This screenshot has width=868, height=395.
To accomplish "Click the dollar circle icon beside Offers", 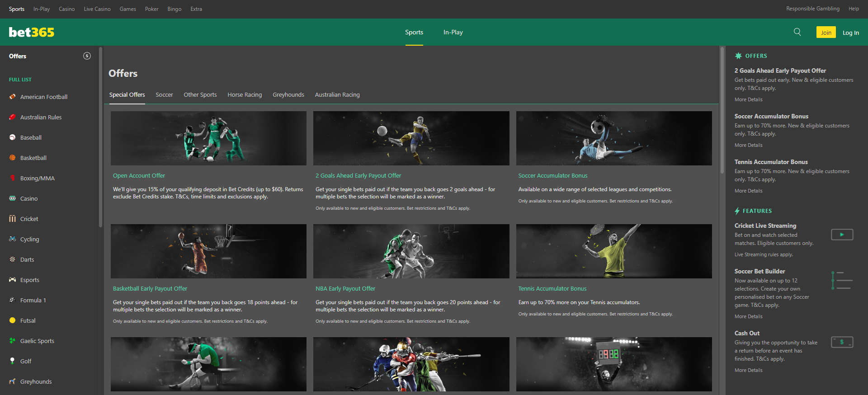I will click(87, 56).
